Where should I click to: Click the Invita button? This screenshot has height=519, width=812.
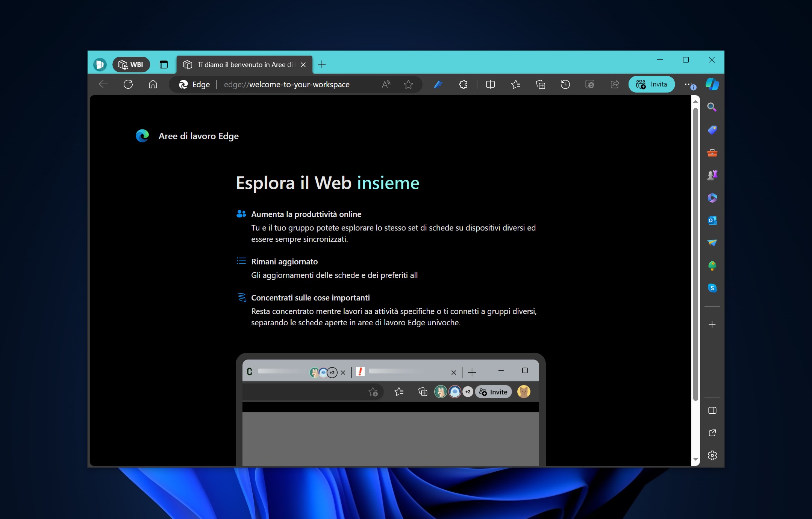tap(651, 85)
